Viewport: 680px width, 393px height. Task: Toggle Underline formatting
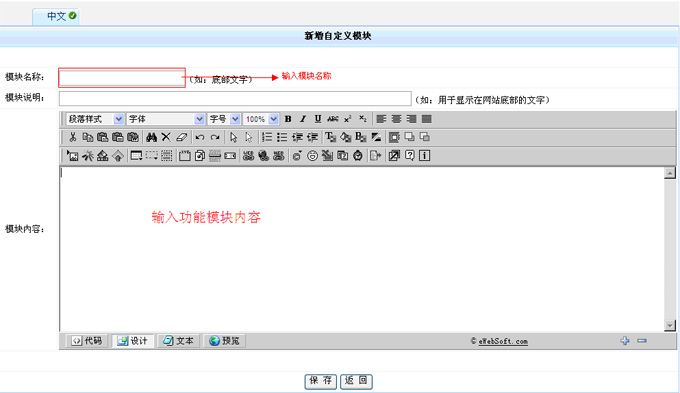[x=318, y=119]
